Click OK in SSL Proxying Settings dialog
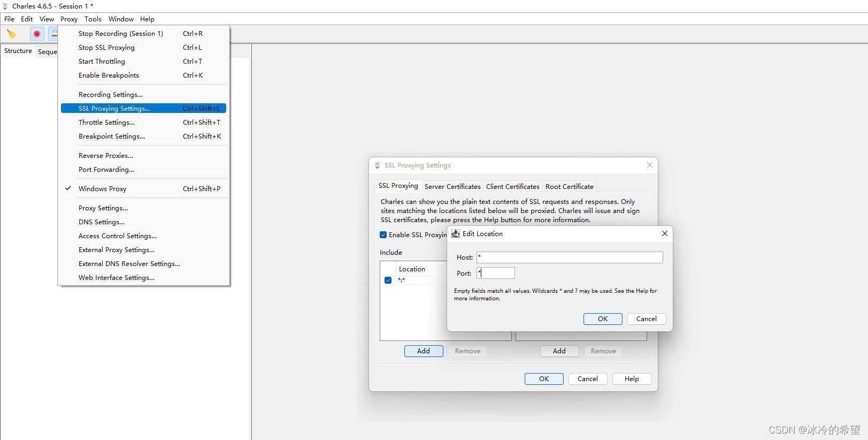This screenshot has height=440, width=868. [544, 379]
